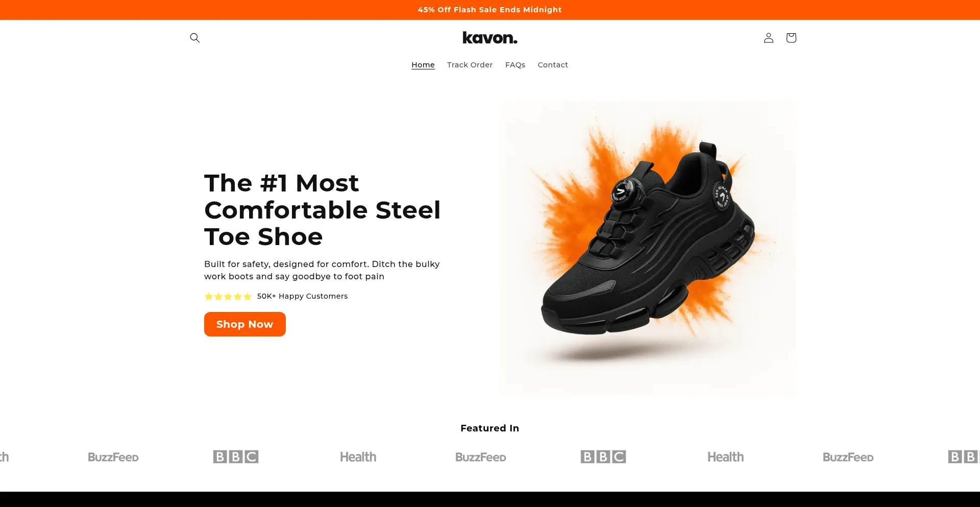Open the FAQs menu link
Viewport: 980px width, 507px height.
point(515,65)
